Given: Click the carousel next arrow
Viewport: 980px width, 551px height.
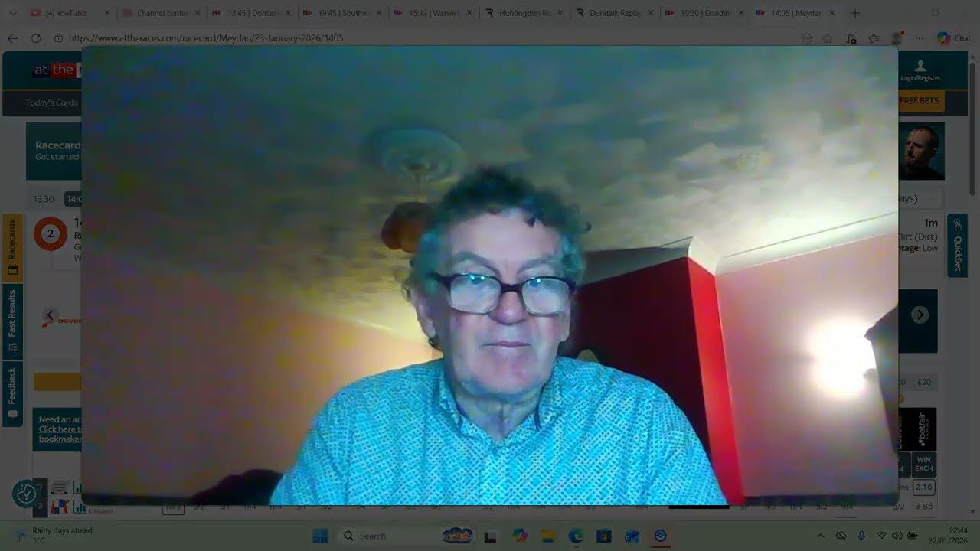Looking at the screenshot, I should [x=920, y=315].
